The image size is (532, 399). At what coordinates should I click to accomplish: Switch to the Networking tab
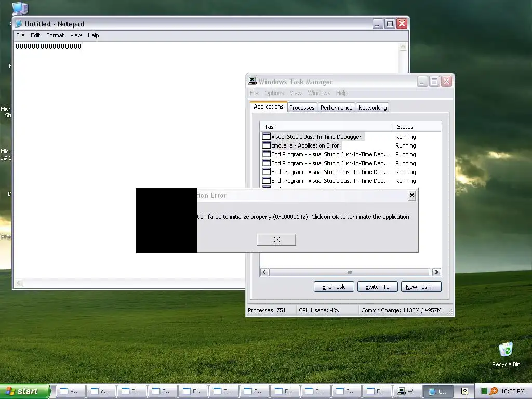point(373,108)
